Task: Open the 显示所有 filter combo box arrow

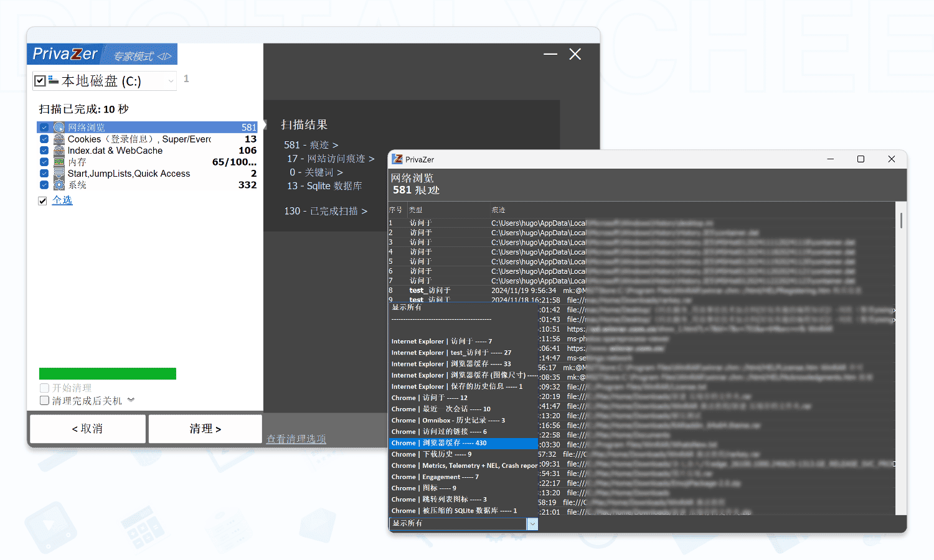Action: [x=532, y=524]
